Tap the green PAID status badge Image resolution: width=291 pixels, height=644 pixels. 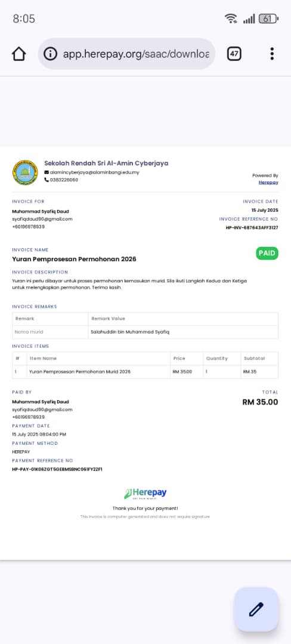[x=267, y=253]
